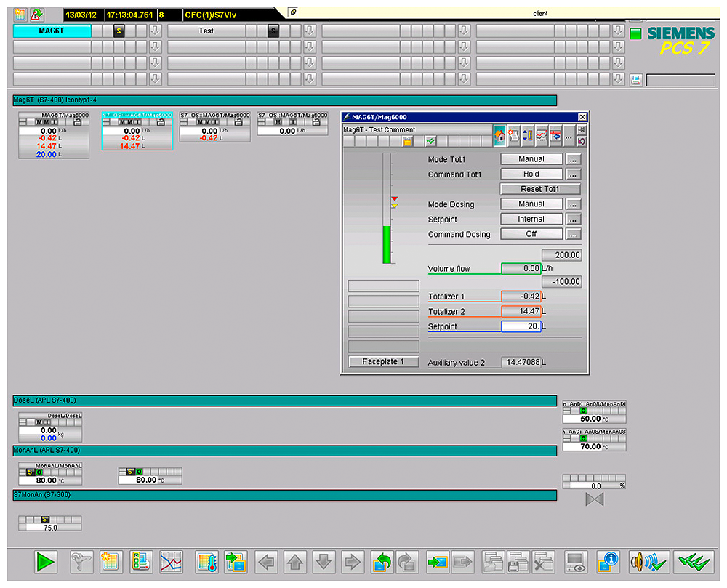
Task: Open the faceplate home (standard) view icon
Action: click(x=499, y=135)
